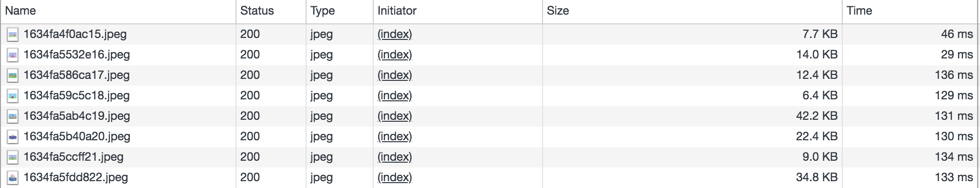Screen dimensions: 980x188
Task: Click the thumbnail icon of 1634fa5532e16.jpeg
Action: [x=13, y=55]
